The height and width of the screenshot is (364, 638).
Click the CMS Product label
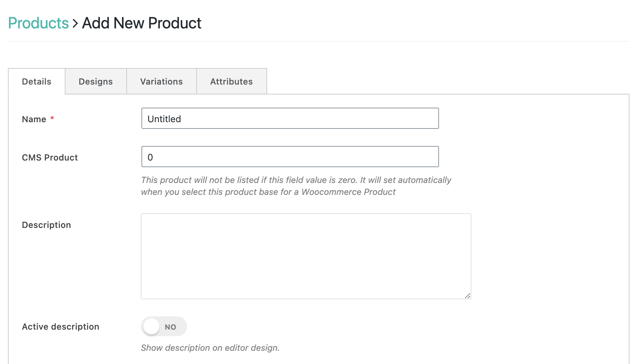(x=50, y=158)
